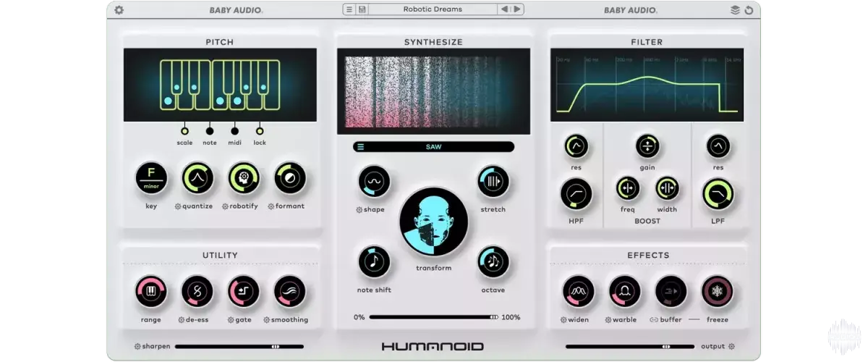Toggle the lock pitch mode

[x=260, y=131]
